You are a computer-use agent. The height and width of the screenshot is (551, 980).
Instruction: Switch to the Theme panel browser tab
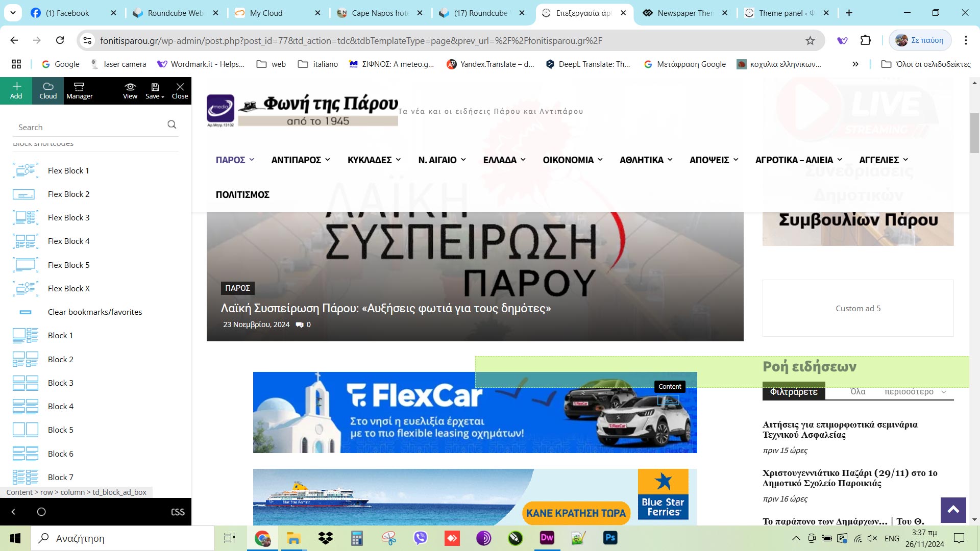(x=786, y=13)
